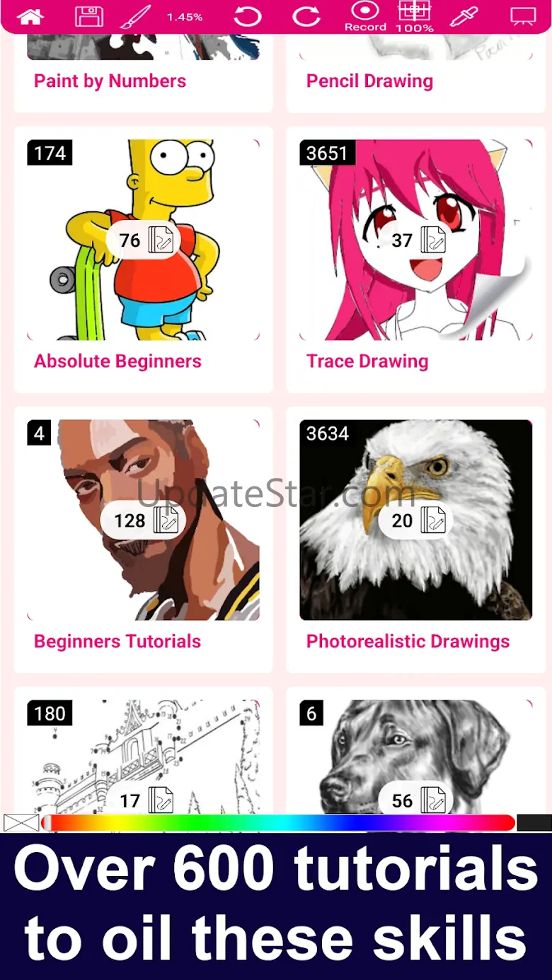Open the Absolute Beginners category
This screenshot has height=980, width=552.
click(117, 361)
